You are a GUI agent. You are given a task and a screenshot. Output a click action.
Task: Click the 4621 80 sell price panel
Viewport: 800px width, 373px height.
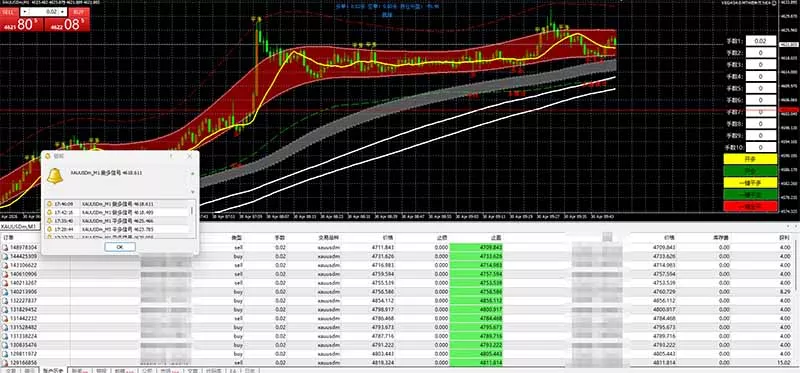pyautogui.click(x=22, y=24)
